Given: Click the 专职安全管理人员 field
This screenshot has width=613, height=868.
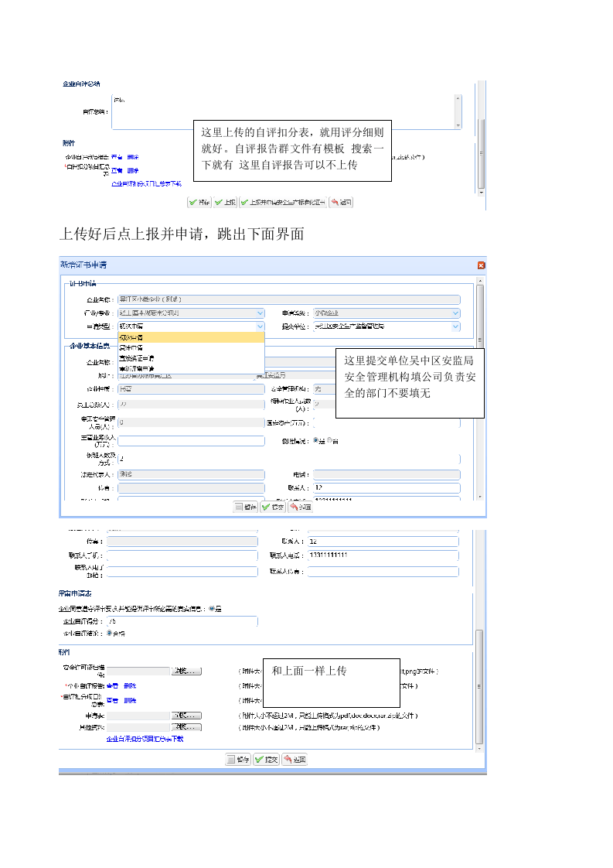Looking at the screenshot, I should tap(192, 423).
